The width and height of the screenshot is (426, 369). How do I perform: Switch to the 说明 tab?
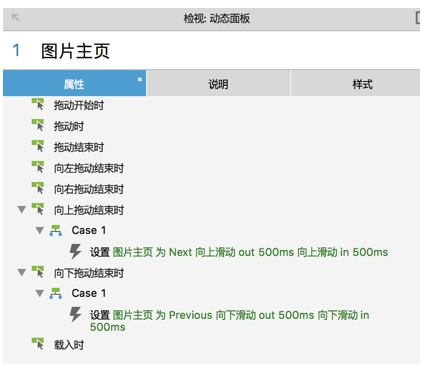218,84
